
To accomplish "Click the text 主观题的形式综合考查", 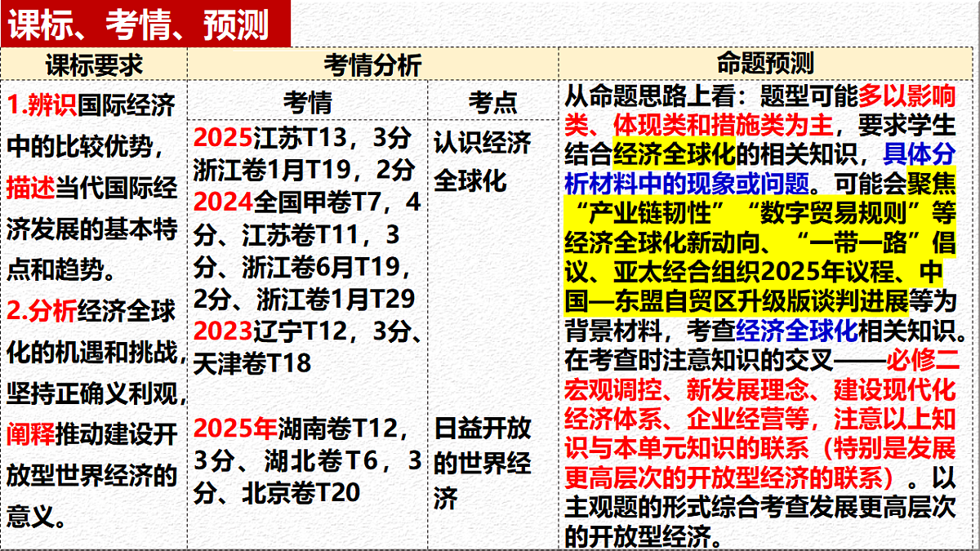I will click(x=686, y=507).
